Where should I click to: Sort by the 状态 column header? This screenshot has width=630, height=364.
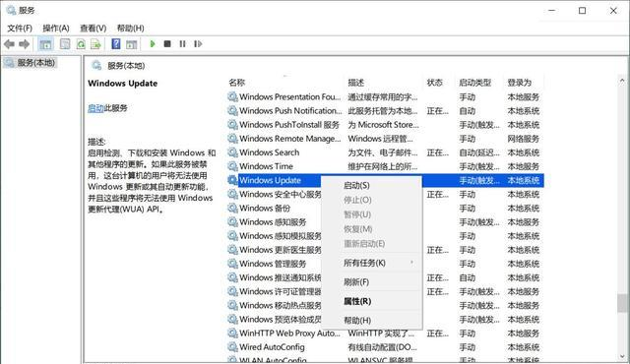pos(439,83)
